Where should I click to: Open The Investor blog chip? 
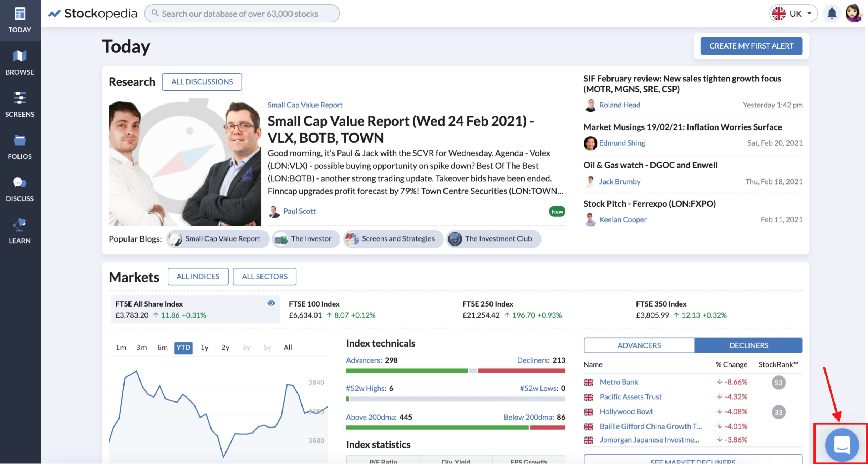[306, 239]
